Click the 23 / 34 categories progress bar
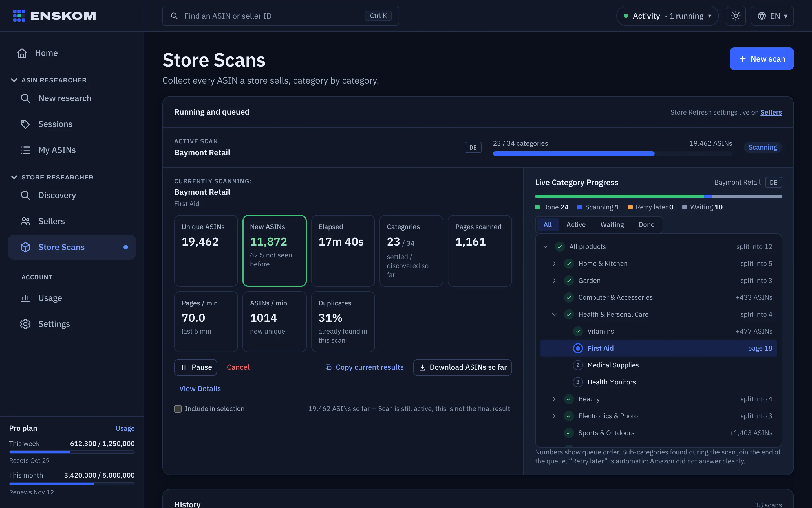 [612, 154]
